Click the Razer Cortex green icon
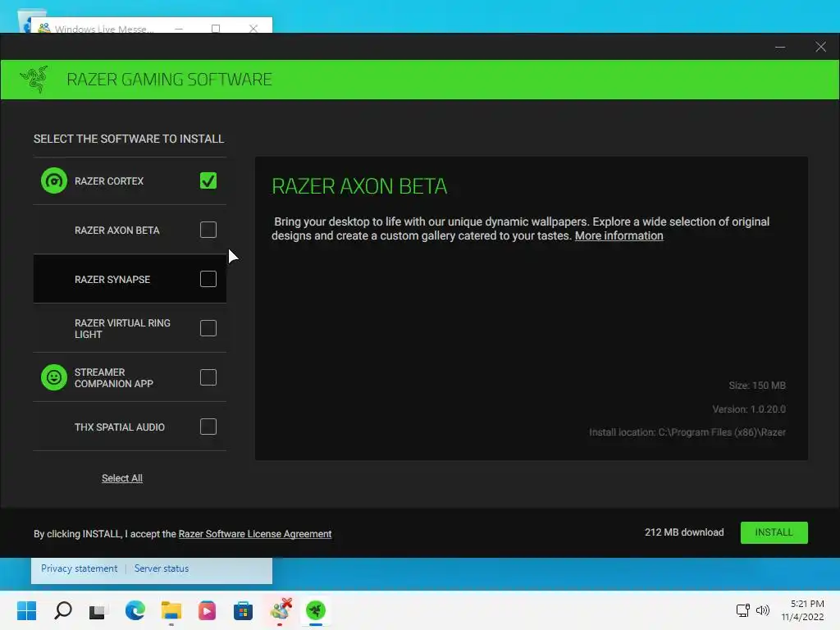This screenshot has height=630, width=840. [x=54, y=180]
